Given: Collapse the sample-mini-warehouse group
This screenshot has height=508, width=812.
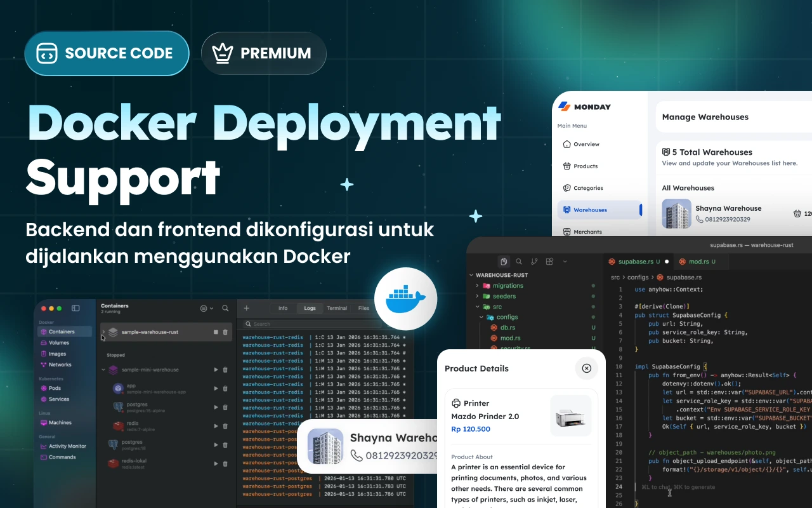Looking at the screenshot, I should (103, 370).
